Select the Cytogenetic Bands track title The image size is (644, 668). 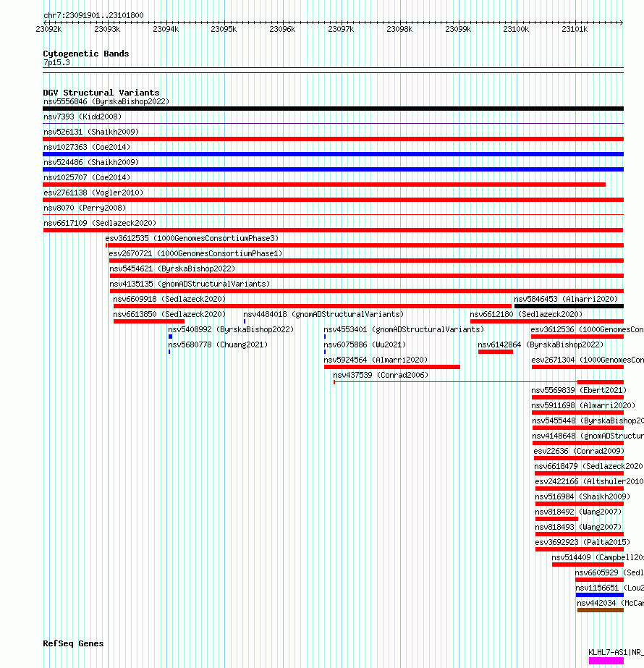[86, 54]
